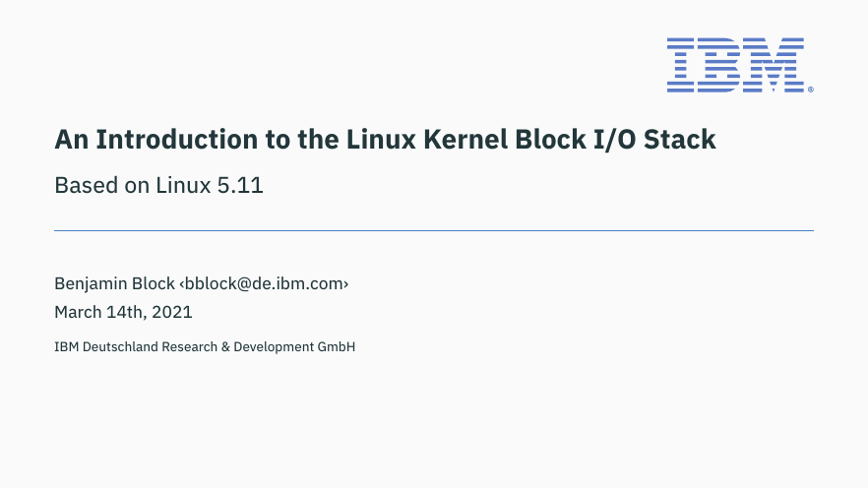Click IBM Deutschland in the affiliation line

coord(105,347)
